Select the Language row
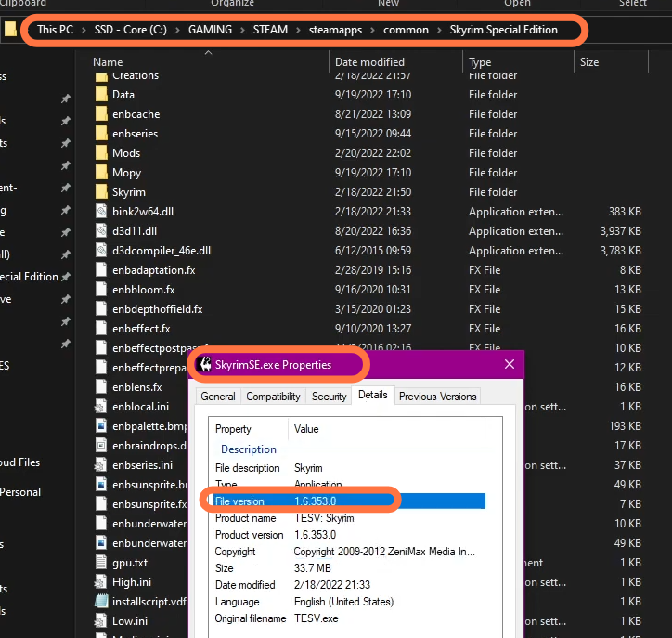Image resolution: width=672 pixels, height=638 pixels. pos(349,602)
